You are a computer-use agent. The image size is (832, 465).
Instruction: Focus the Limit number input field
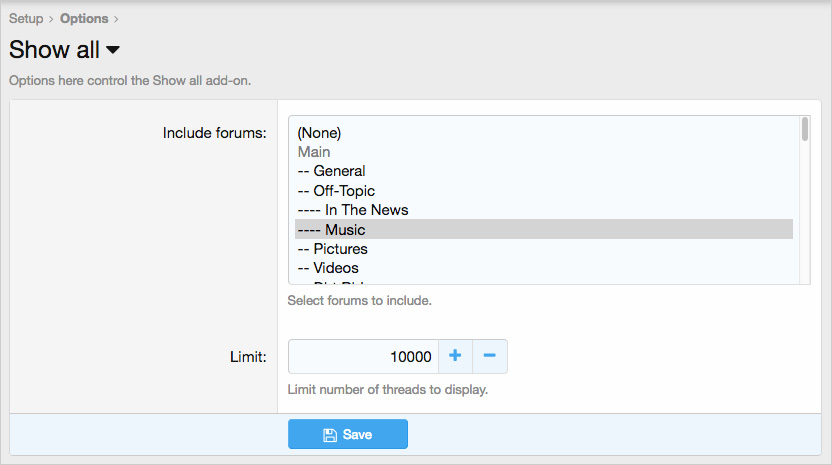pyautogui.click(x=363, y=357)
